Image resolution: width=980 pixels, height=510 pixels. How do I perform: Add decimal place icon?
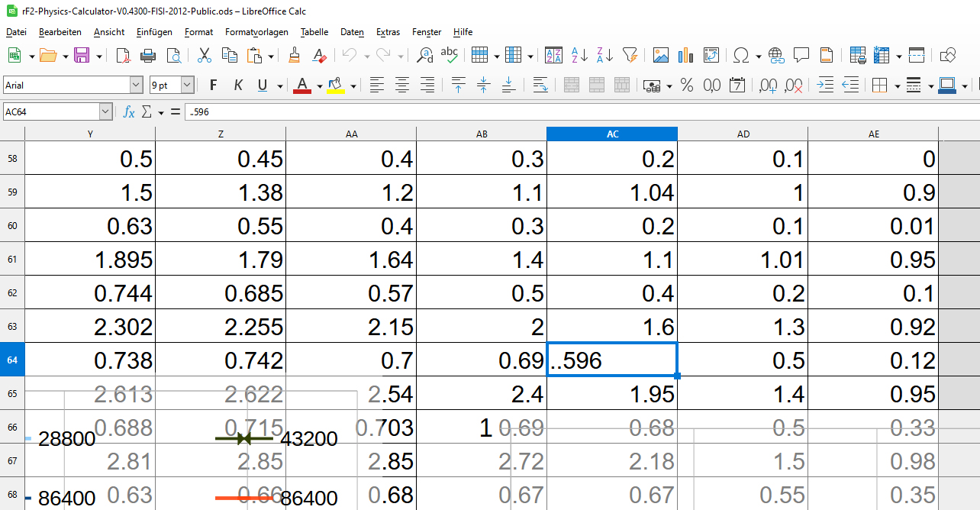(x=768, y=85)
